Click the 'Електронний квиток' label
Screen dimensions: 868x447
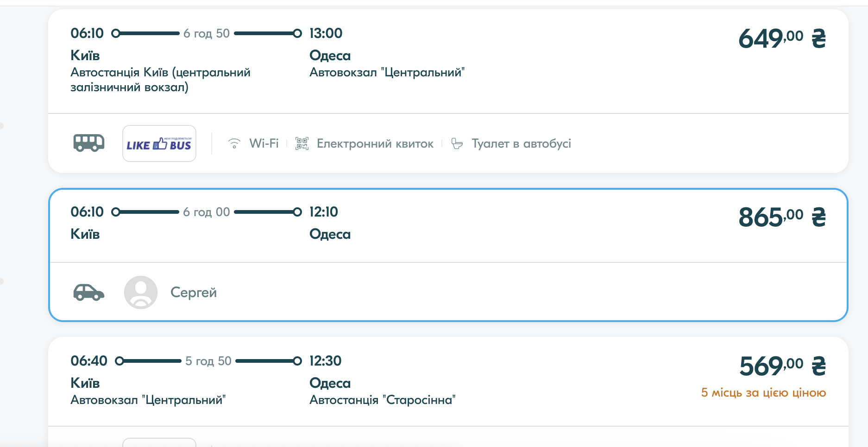click(x=375, y=144)
